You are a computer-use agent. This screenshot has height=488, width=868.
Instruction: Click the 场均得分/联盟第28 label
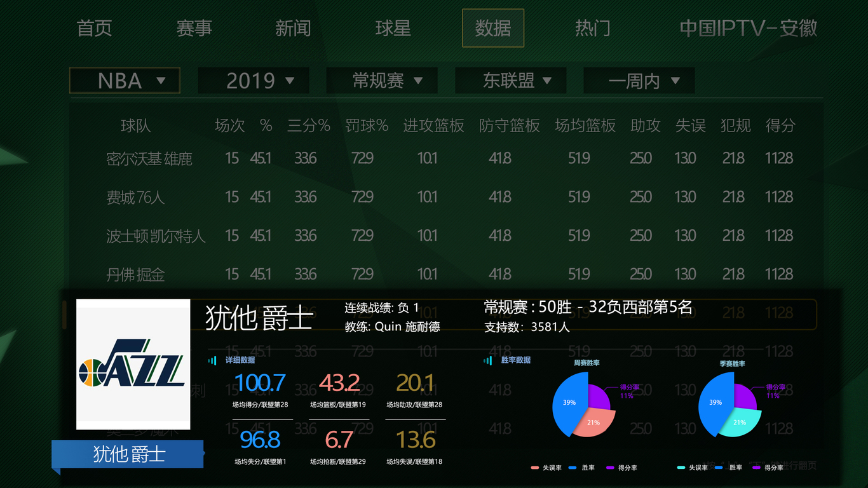click(x=261, y=405)
